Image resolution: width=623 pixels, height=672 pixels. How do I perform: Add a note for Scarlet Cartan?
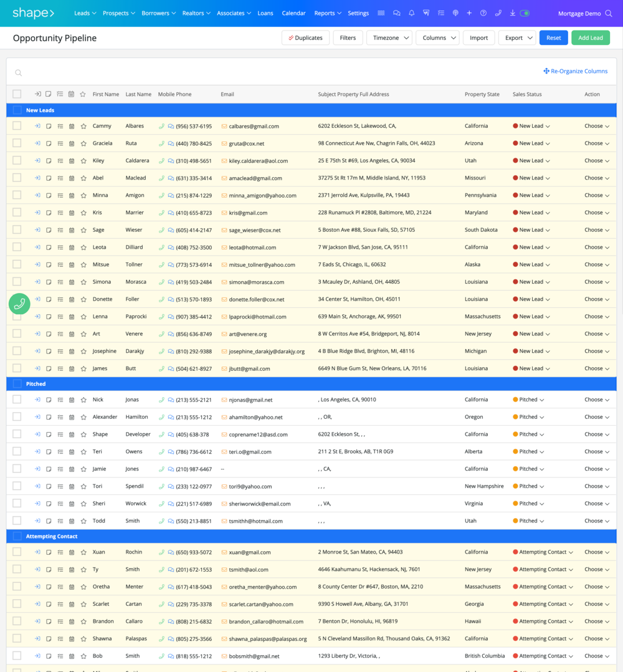point(49,604)
